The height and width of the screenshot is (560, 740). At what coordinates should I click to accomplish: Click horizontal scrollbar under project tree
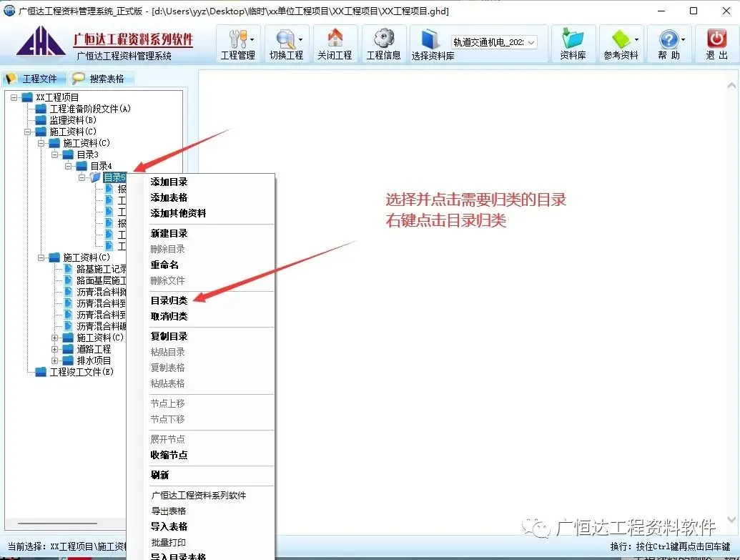click(58, 524)
